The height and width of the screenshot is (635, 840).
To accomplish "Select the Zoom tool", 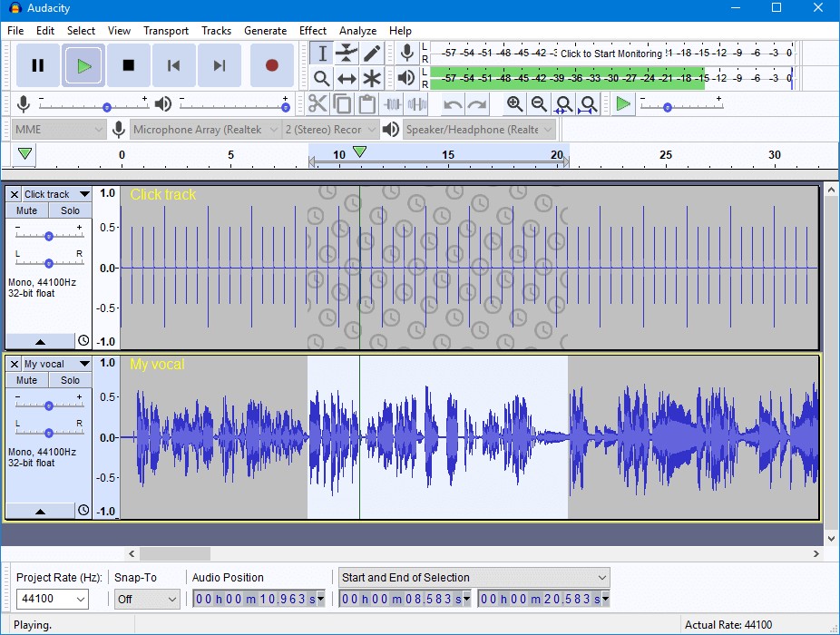I will [x=320, y=77].
